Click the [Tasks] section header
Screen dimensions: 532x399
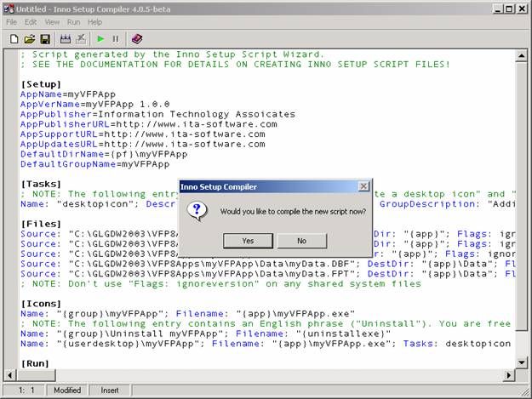[41, 184]
